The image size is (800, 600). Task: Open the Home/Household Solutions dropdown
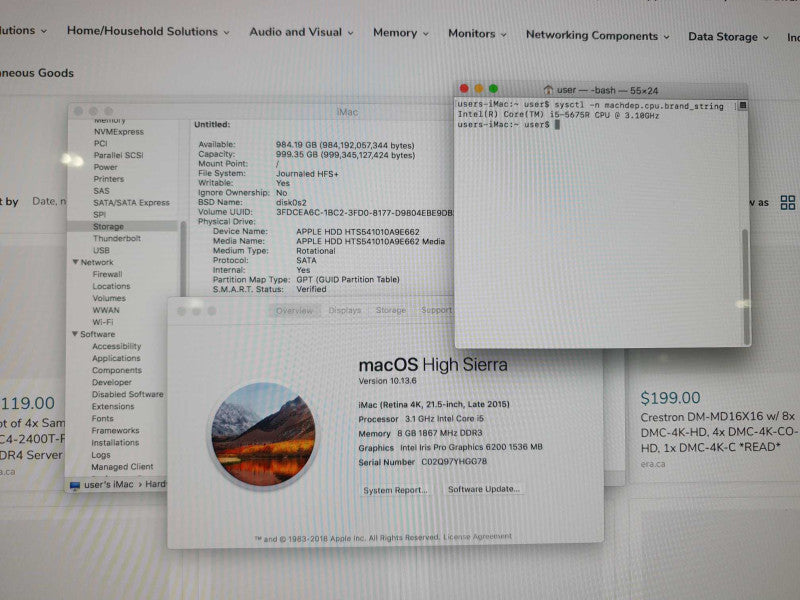(148, 32)
